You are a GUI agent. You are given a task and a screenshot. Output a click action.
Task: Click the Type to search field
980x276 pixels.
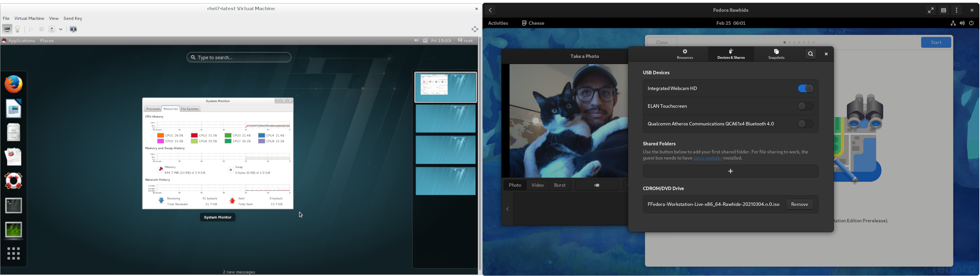239,58
